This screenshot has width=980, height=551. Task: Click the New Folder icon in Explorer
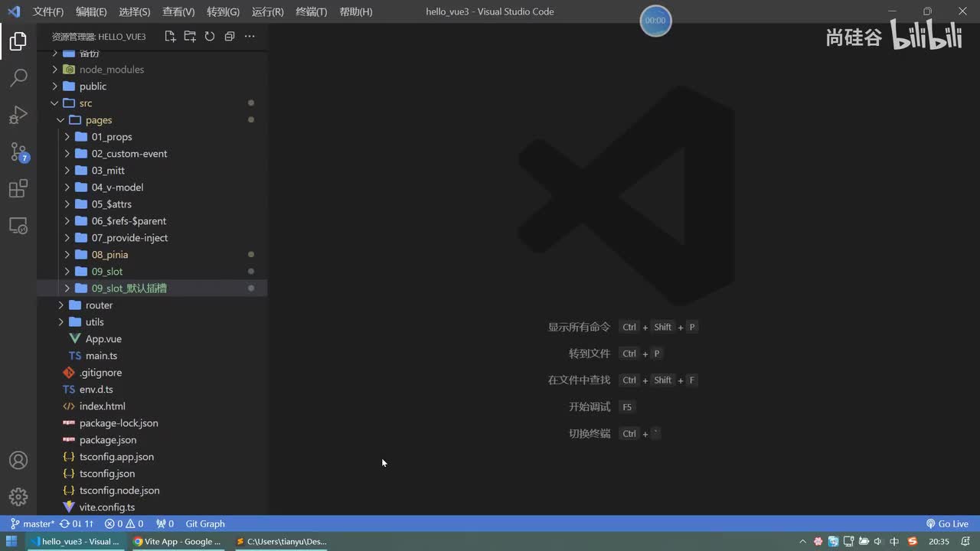coord(190,36)
